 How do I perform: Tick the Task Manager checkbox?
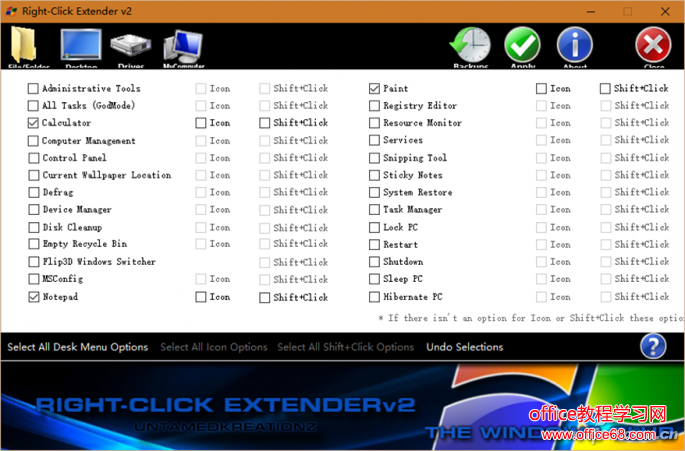coord(374,210)
